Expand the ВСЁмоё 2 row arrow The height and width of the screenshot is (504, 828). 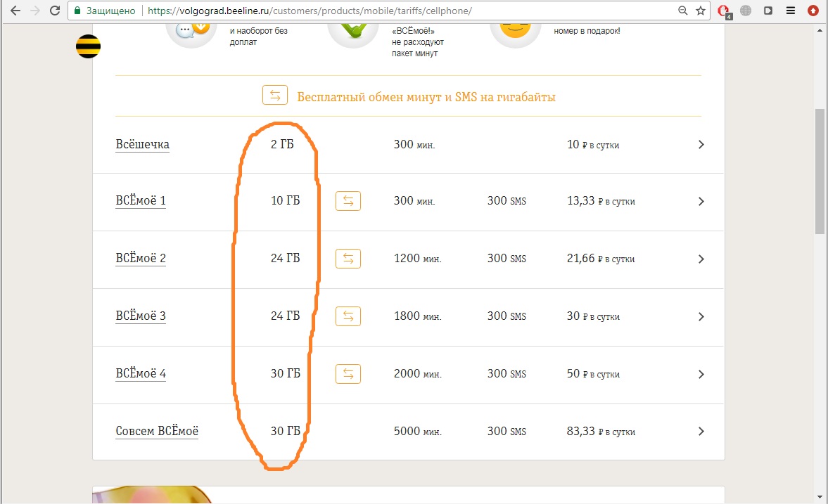click(x=701, y=259)
